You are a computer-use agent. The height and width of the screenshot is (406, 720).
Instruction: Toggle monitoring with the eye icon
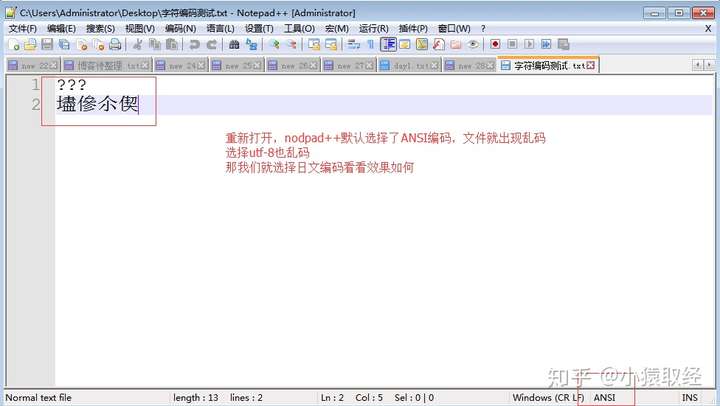[x=473, y=45]
